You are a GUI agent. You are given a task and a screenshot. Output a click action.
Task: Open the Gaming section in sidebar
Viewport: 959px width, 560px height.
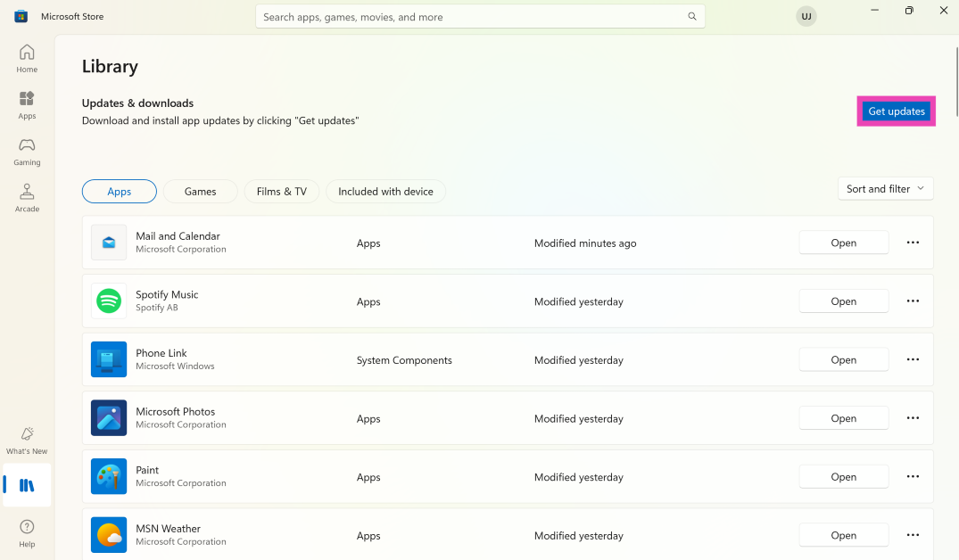(x=27, y=152)
